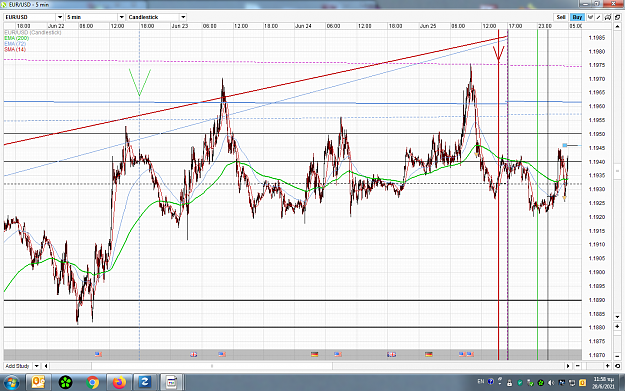This screenshot has height=391, width=625.
Task: Open the blue Z app in taskbar
Action: [145, 383]
